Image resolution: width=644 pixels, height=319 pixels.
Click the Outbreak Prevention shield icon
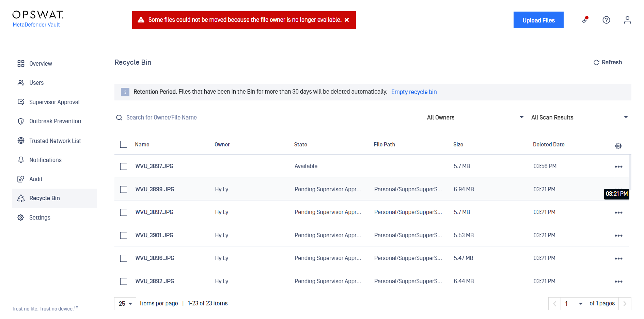click(21, 121)
